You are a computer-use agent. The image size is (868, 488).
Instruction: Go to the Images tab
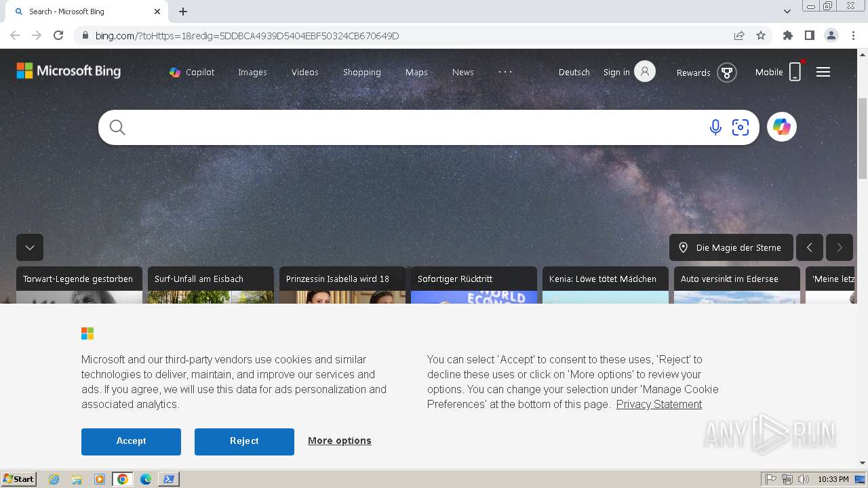[252, 72]
